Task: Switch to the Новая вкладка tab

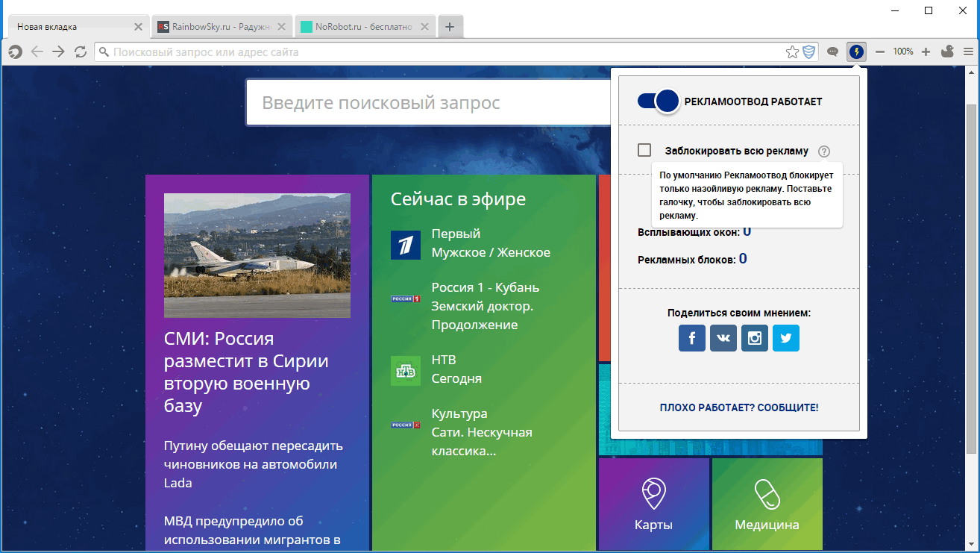Action: pos(78,26)
